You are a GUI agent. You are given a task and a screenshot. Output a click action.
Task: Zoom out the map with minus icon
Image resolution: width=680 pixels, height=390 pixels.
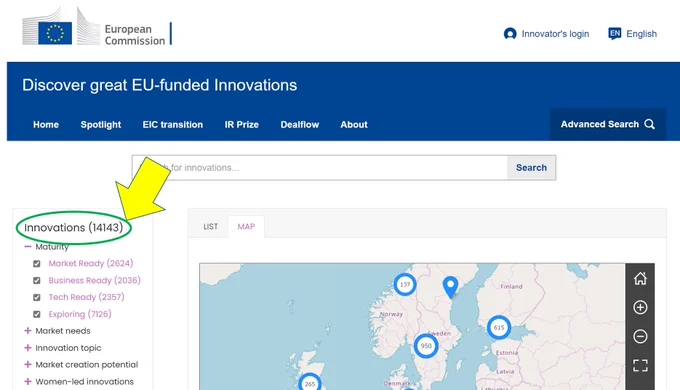tap(640, 337)
